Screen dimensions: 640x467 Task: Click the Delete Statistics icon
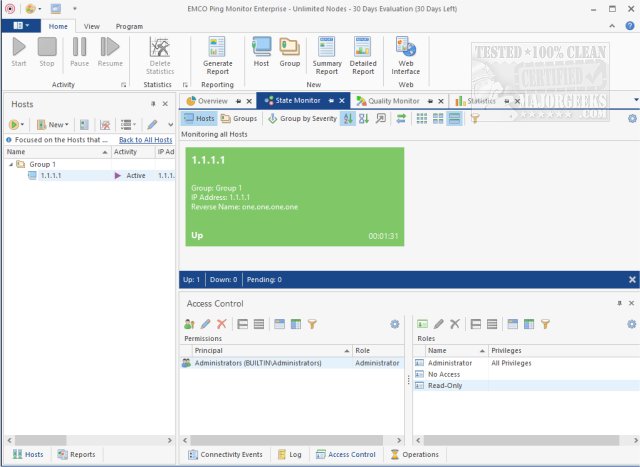(160, 56)
